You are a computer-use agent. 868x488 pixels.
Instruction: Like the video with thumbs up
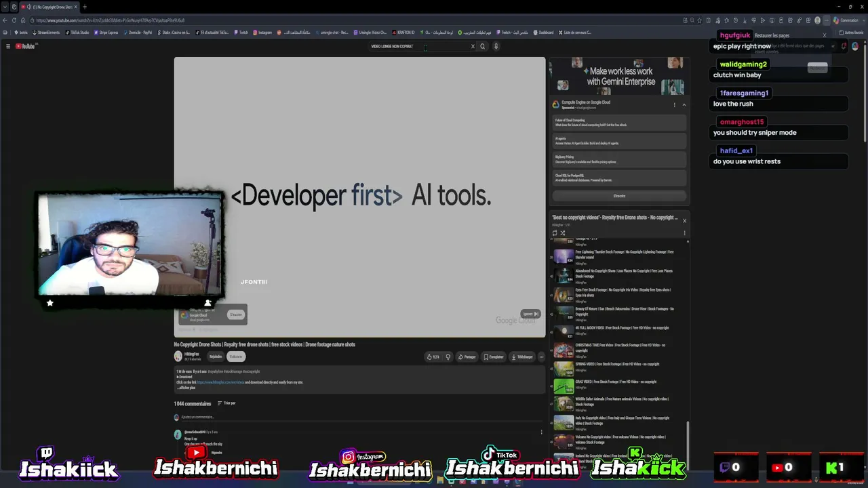(x=433, y=357)
